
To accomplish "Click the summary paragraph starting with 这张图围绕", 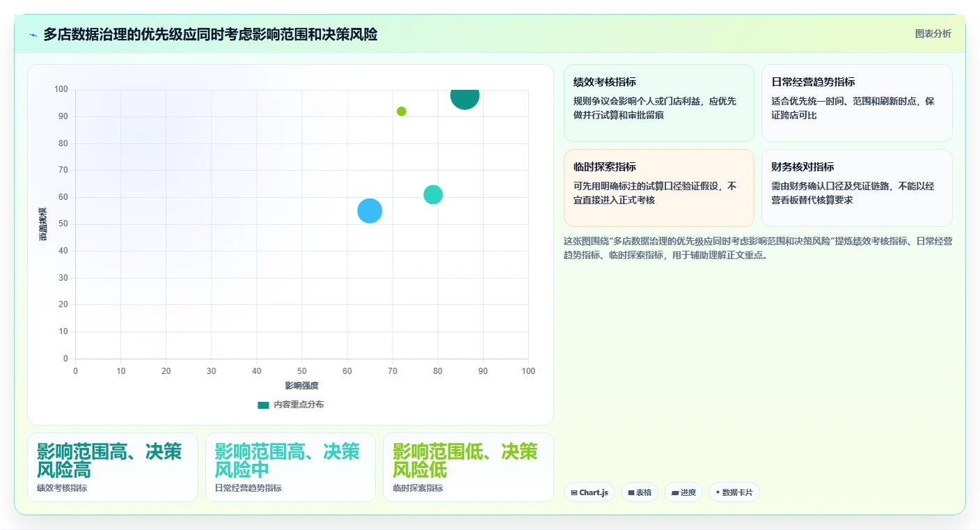I will tap(758, 248).
